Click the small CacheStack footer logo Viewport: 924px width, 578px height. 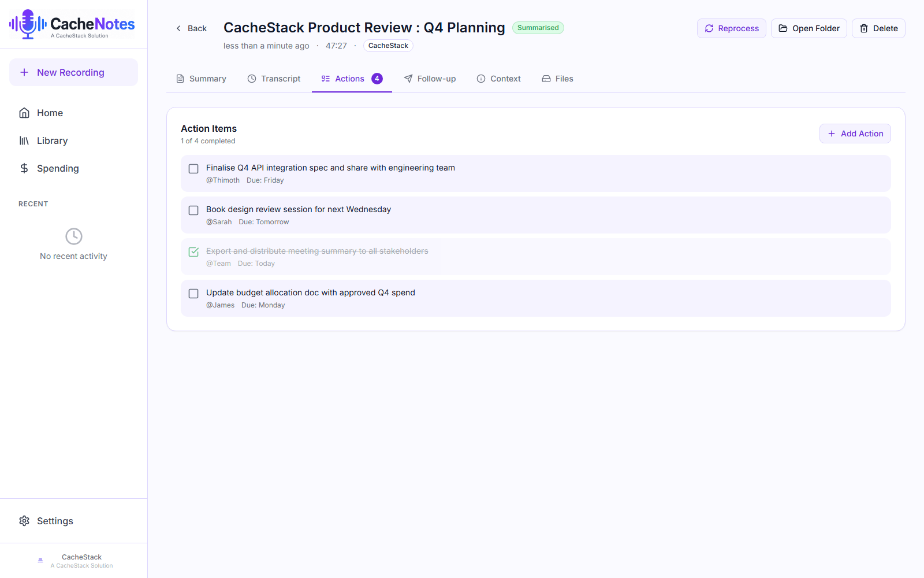40,561
